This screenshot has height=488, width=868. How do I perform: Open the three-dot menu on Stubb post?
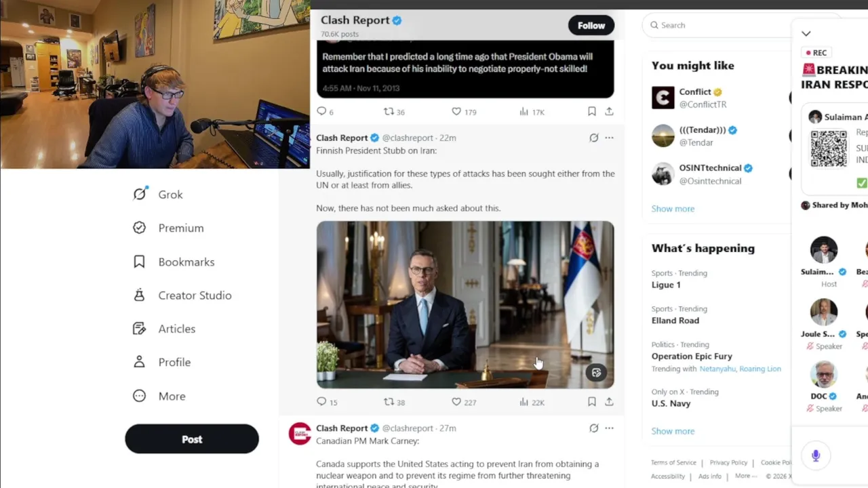[x=609, y=138]
